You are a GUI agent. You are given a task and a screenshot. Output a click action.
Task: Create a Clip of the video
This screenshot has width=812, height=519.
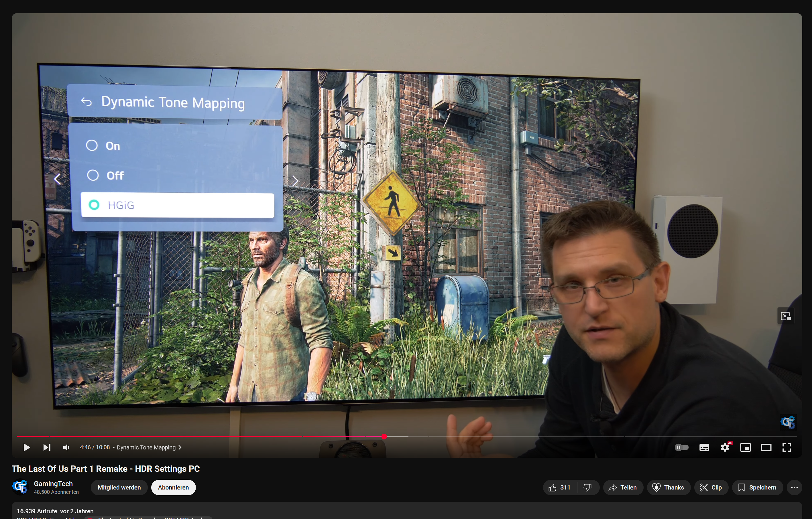(x=711, y=487)
